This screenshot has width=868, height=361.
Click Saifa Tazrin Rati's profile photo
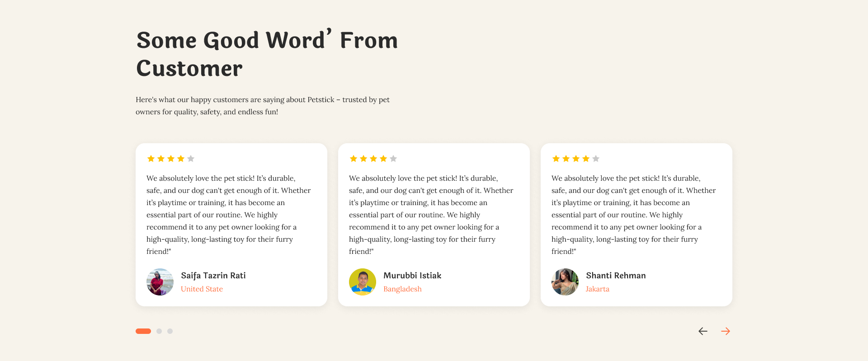[160, 282]
